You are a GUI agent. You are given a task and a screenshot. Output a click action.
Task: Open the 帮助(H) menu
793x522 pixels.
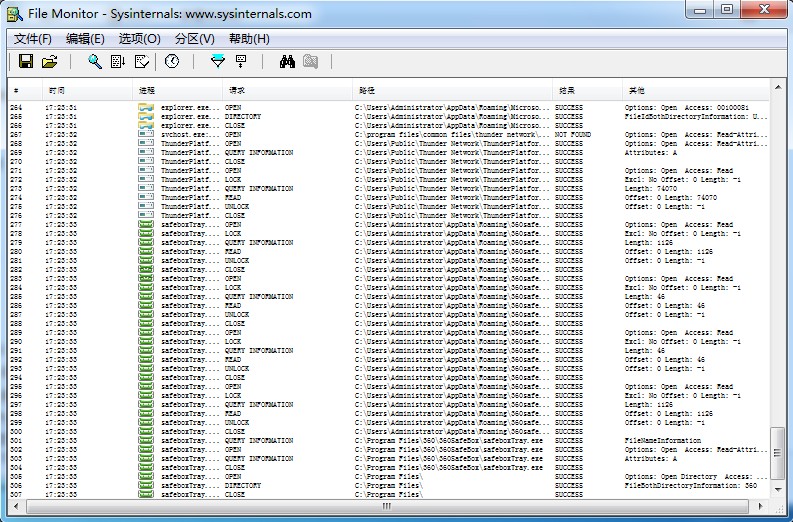point(249,39)
